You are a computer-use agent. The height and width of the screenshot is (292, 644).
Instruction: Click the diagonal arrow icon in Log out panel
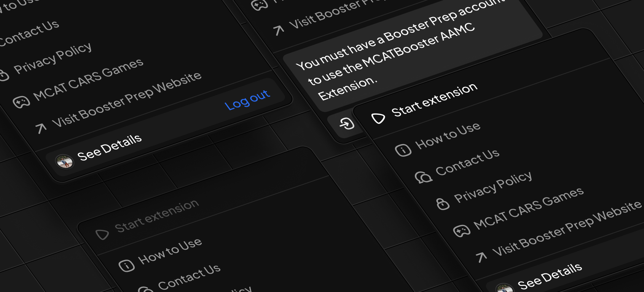tap(41, 128)
